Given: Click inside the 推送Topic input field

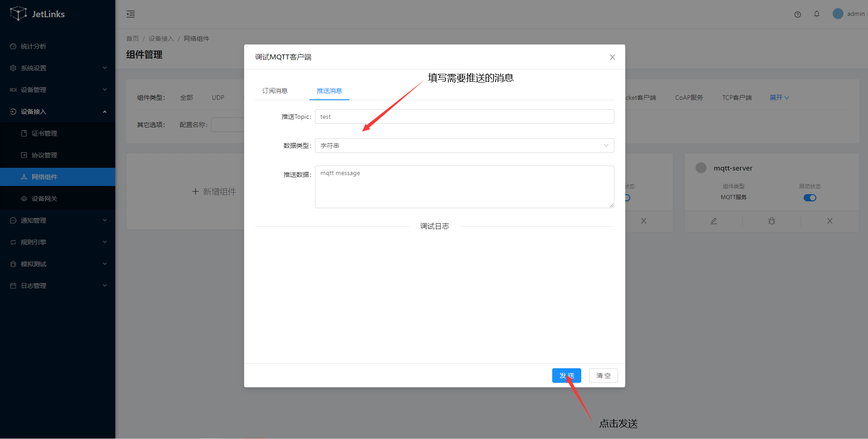Looking at the screenshot, I should pos(464,117).
